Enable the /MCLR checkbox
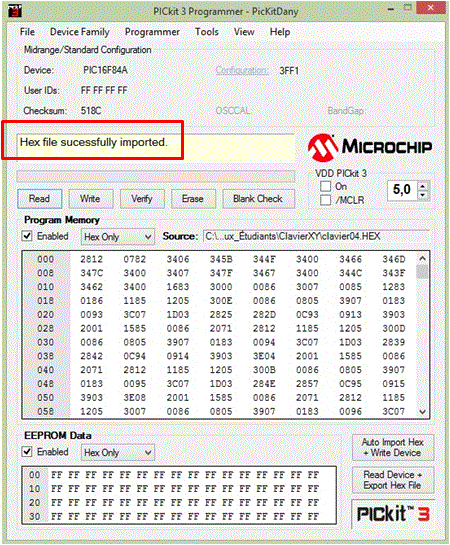Screen dimensions: 450x545 click(x=325, y=200)
